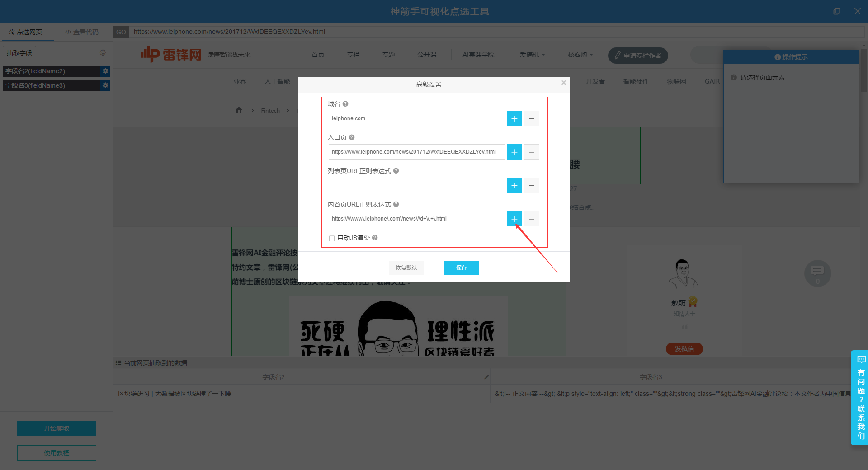The width and height of the screenshot is (868, 470).
Task: Switch to the 查看代码 tab
Action: click(x=82, y=32)
